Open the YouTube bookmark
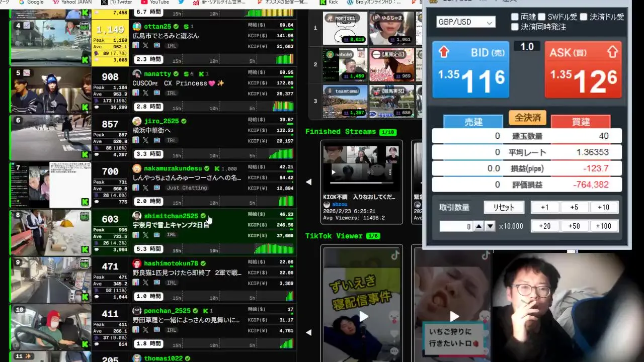 point(154,2)
